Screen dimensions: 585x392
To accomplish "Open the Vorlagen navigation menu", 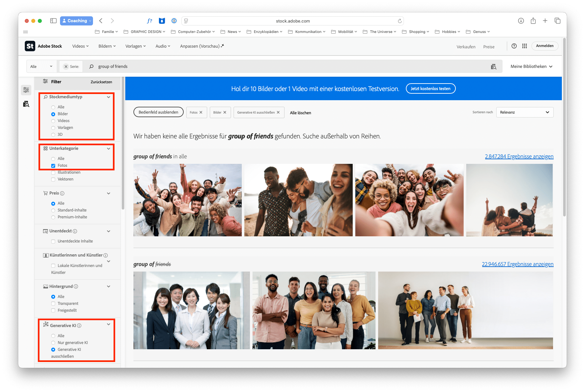I will [x=135, y=46].
